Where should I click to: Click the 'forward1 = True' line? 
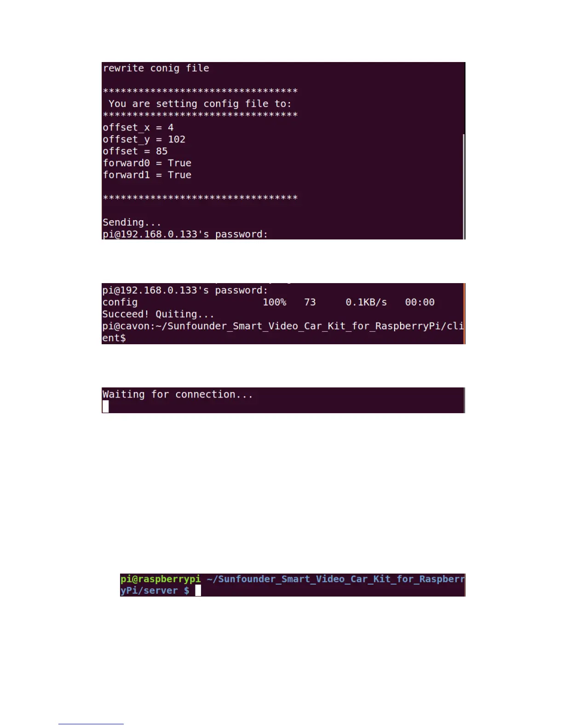pyautogui.click(x=147, y=175)
